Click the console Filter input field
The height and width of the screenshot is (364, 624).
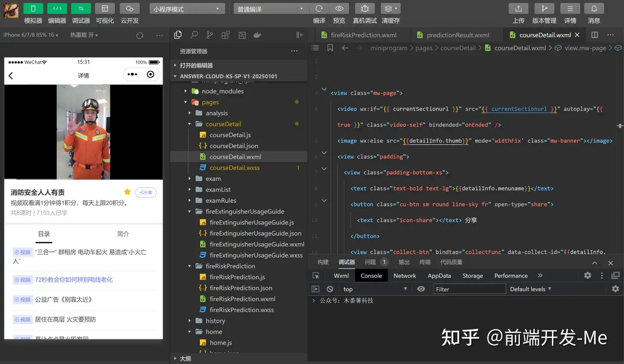point(470,289)
